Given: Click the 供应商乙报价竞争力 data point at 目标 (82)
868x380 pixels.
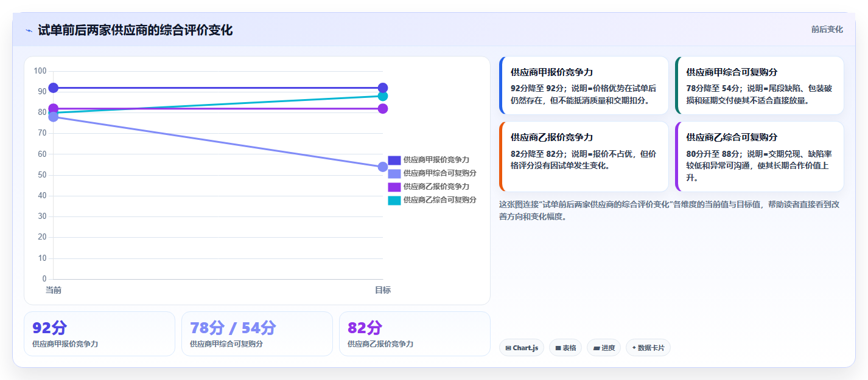Looking at the screenshot, I should coord(383,108).
